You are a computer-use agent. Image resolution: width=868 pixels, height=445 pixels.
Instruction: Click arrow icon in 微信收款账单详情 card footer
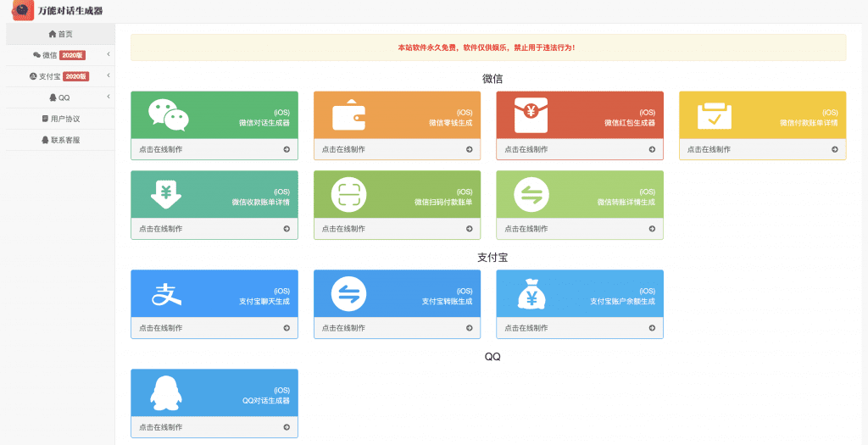pyautogui.click(x=287, y=229)
